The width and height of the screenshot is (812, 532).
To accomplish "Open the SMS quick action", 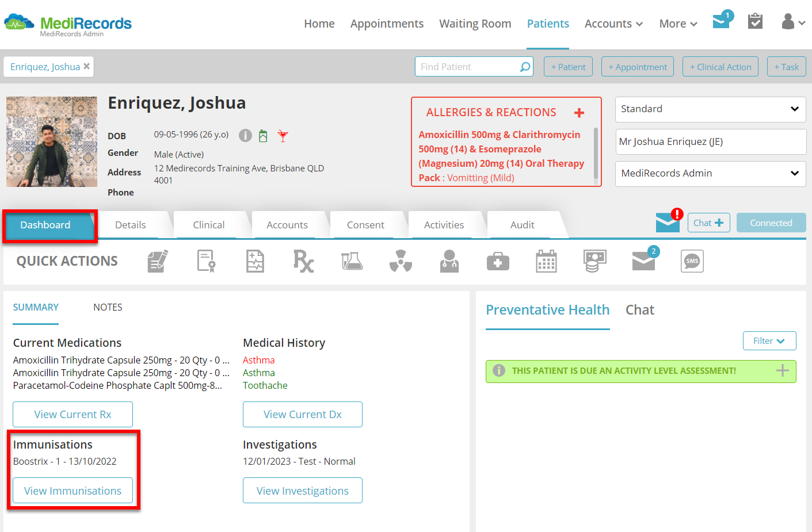I will [692, 261].
